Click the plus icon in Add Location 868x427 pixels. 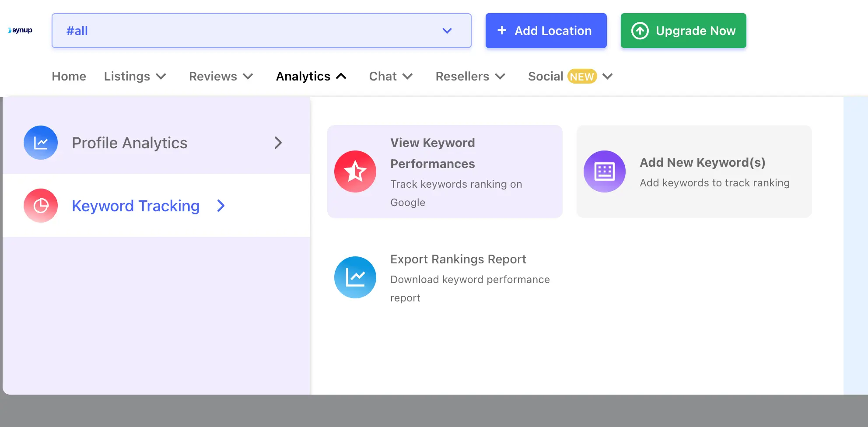502,31
